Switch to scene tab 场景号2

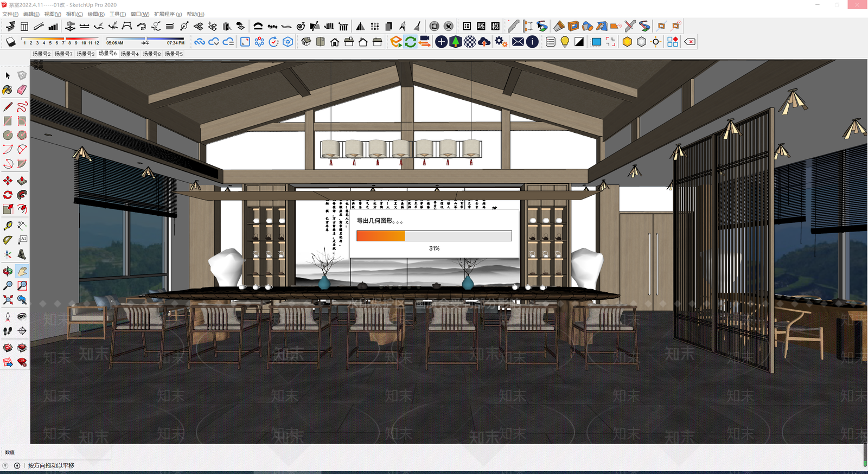[41, 54]
